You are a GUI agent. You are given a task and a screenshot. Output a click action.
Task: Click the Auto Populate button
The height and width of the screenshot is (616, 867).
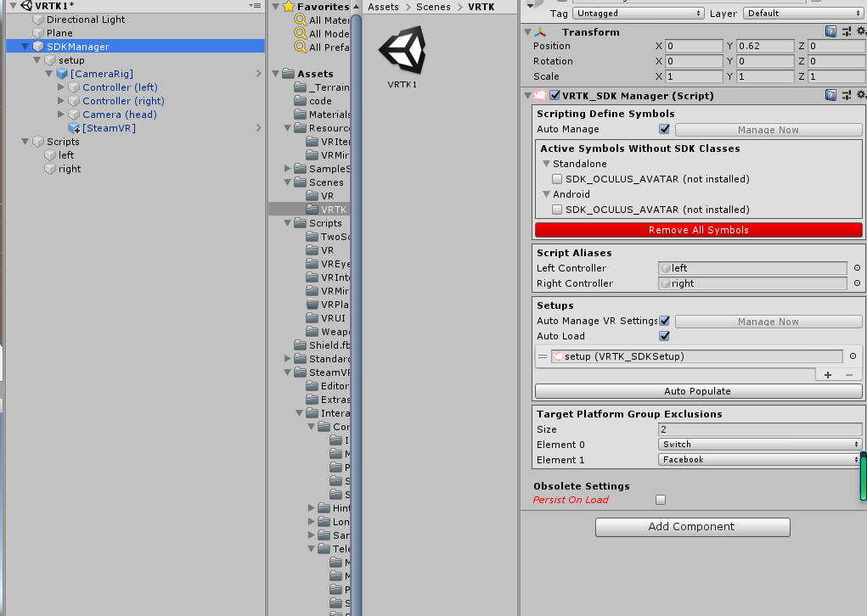click(x=697, y=390)
